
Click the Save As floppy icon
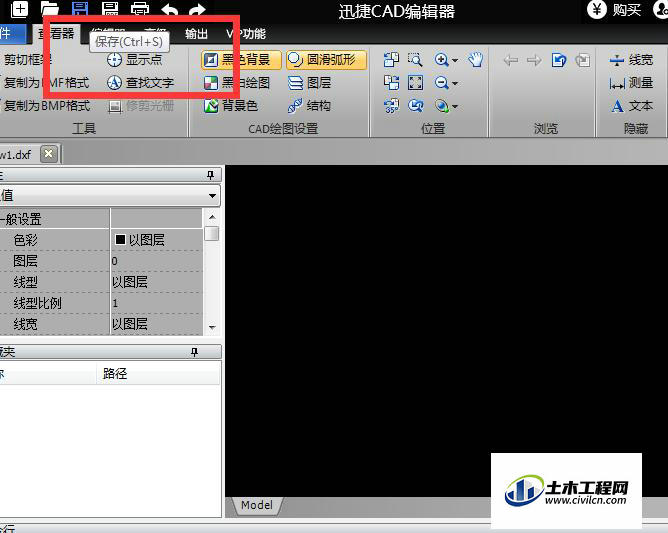tap(110, 9)
